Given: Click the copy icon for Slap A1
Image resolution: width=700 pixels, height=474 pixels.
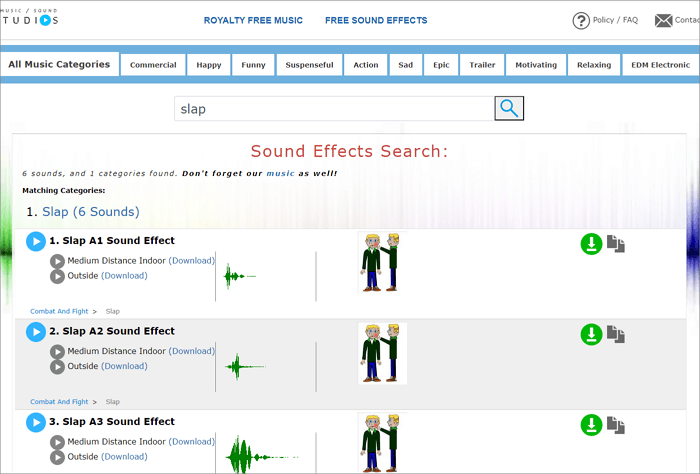Looking at the screenshot, I should (616, 244).
